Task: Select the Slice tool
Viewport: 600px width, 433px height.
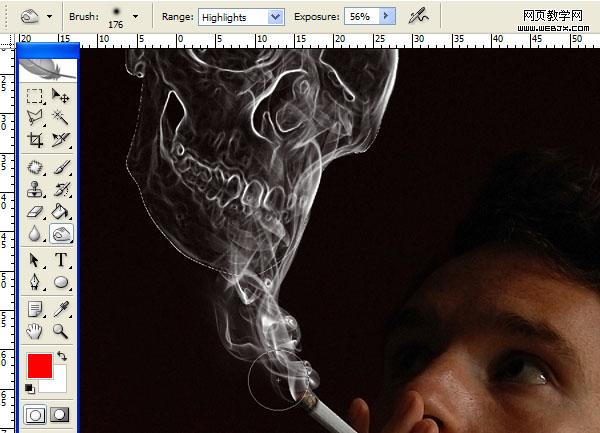Action: tap(60, 140)
